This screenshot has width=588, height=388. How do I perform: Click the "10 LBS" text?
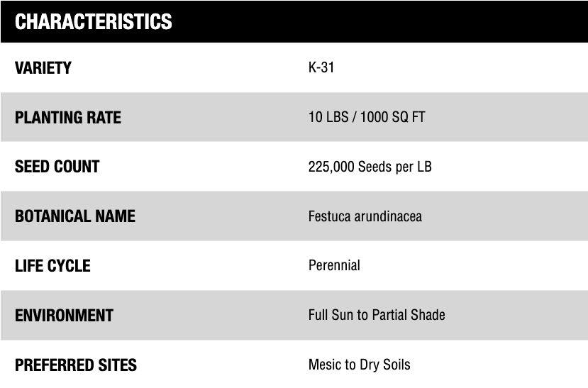(328, 118)
